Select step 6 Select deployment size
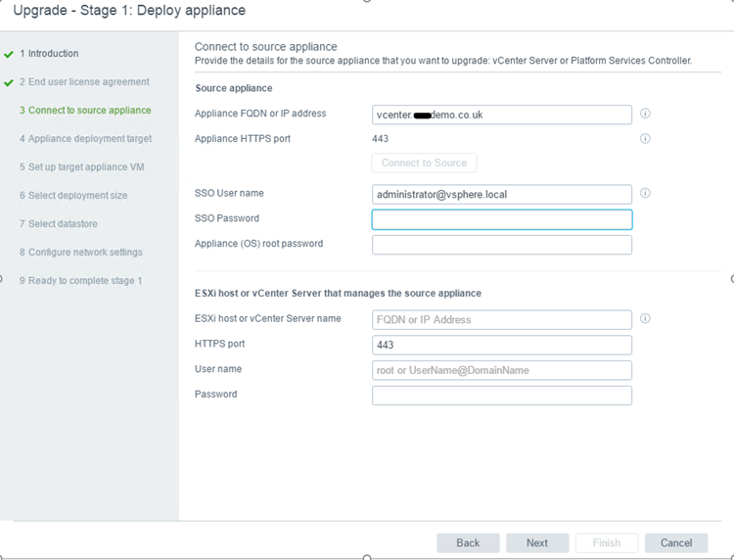 point(73,195)
